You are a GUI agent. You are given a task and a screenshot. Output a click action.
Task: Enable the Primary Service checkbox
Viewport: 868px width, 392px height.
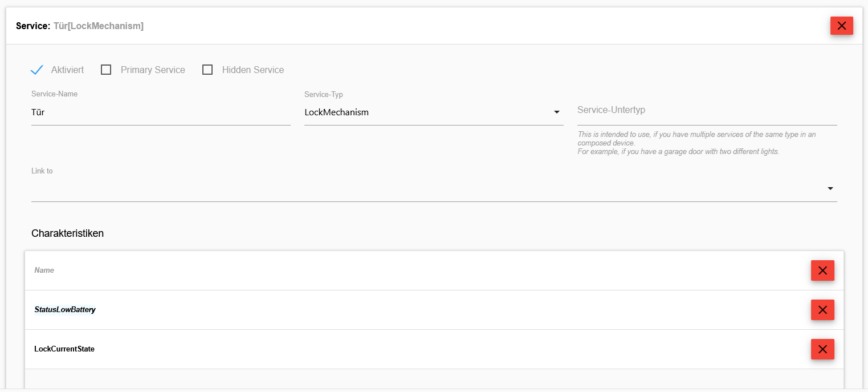[106, 70]
